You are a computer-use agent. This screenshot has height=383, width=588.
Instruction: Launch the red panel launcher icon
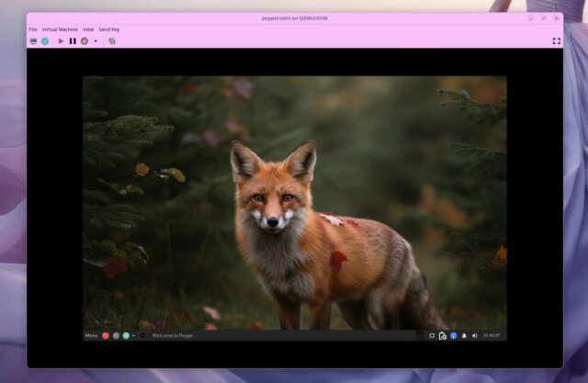coord(106,336)
